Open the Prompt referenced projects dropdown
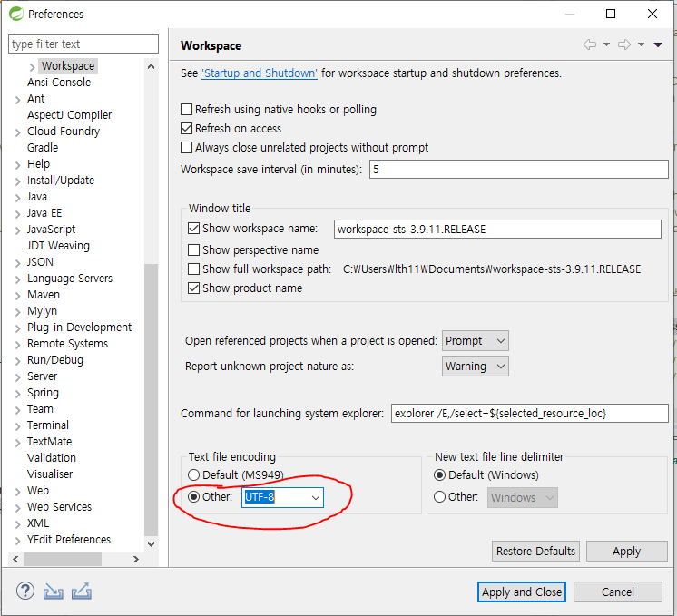The width and height of the screenshot is (677, 616). tap(475, 341)
